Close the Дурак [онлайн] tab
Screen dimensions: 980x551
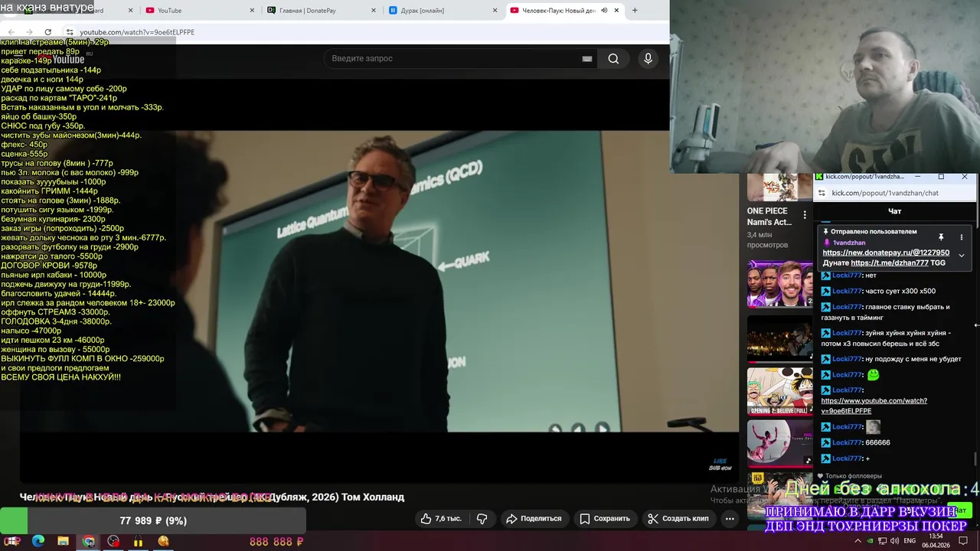tap(495, 11)
